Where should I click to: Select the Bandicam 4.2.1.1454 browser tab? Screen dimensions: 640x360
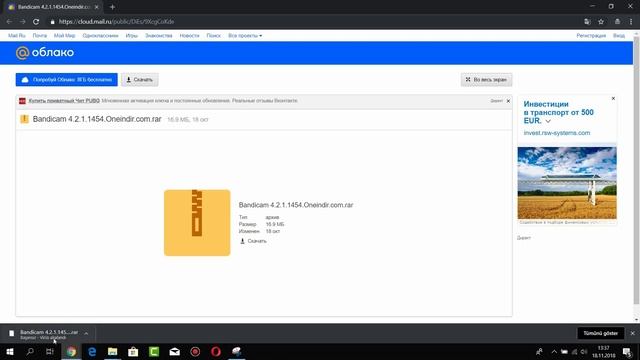(x=53, y=7)
